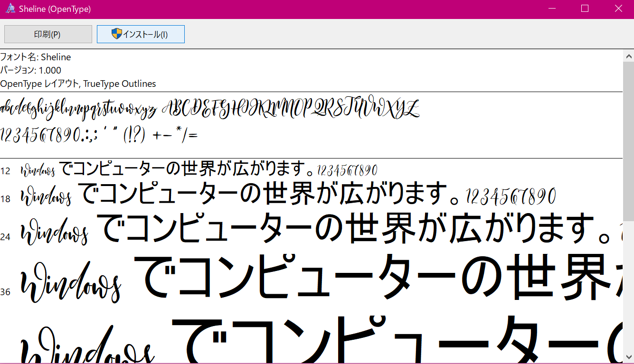
Task: Click the 印刷(P) print button
Action: [48, 34]
